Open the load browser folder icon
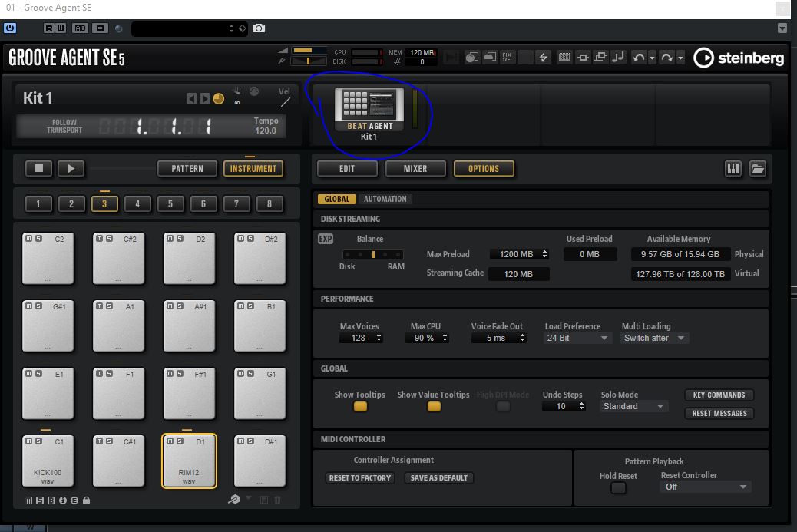This screenshot has height=532, width=797. click(x=757, y=169)
